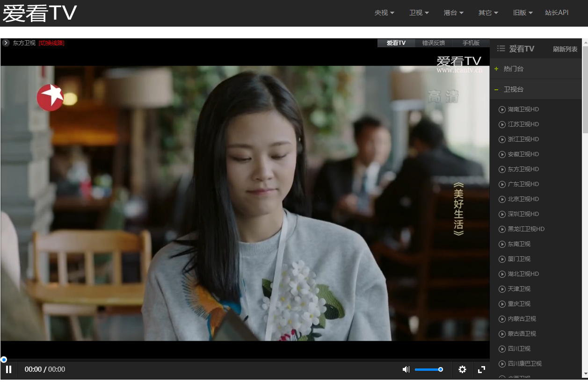Play channel 四川康巴卫视 text
The image size is (588, 382).
pos(525,364)
